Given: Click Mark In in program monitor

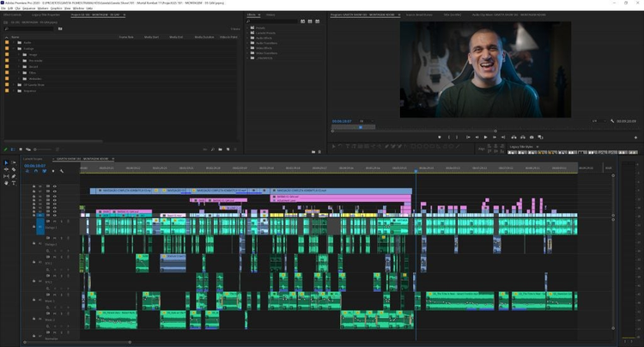Looking at the screenshot, I should pos(448,137).
